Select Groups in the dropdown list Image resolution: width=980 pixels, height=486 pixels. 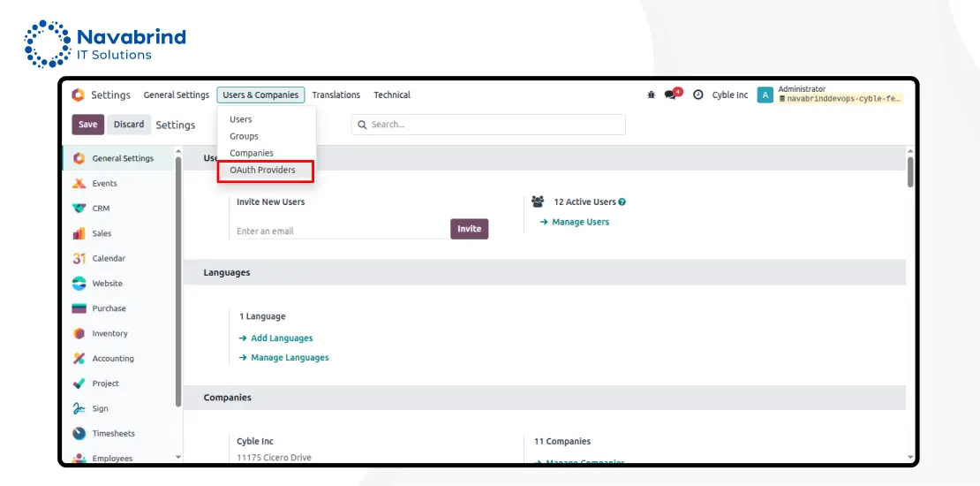[244, 136]
